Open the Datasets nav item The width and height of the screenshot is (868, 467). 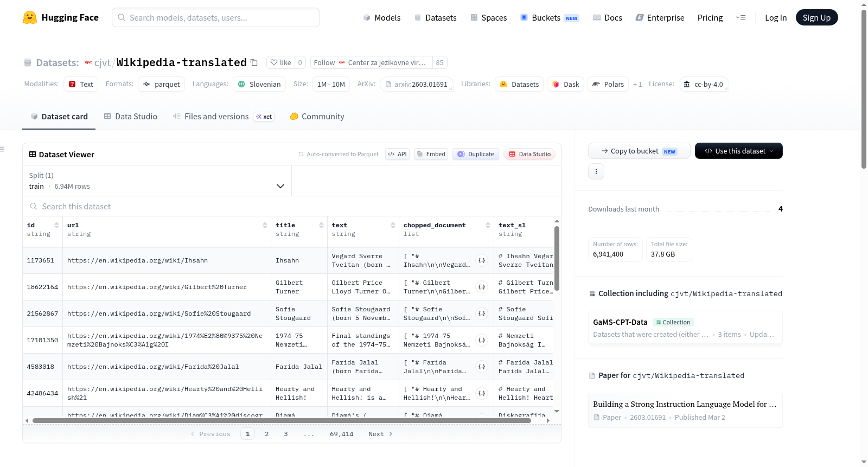pyautogui.click(x=436, y=17)
